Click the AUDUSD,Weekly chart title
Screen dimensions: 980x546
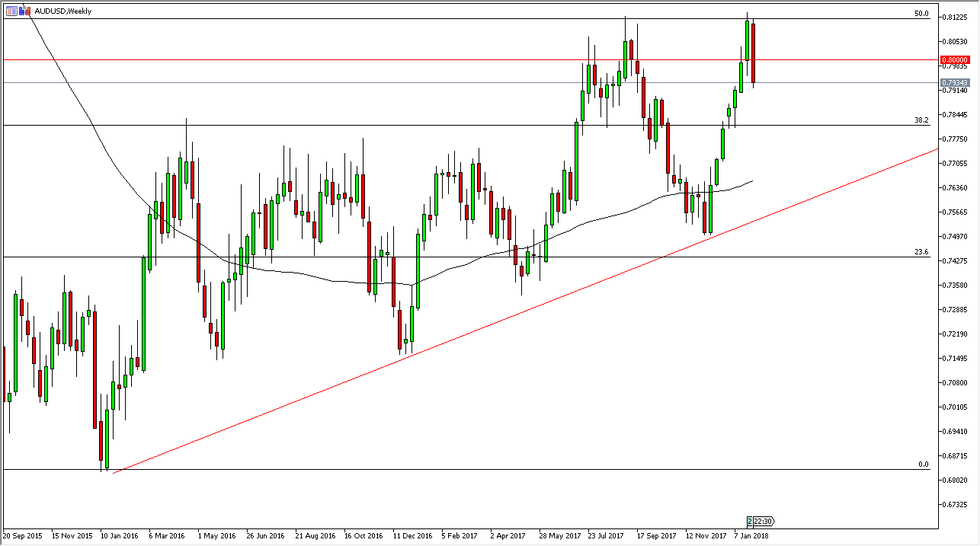pos(63,11)
